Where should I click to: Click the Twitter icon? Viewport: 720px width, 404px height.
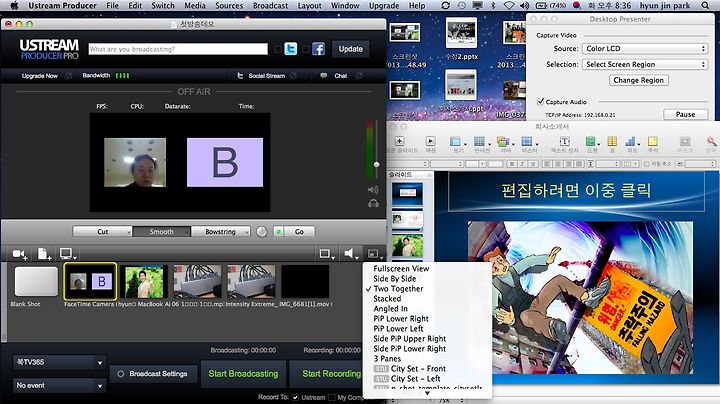click(x=291, y=49)
